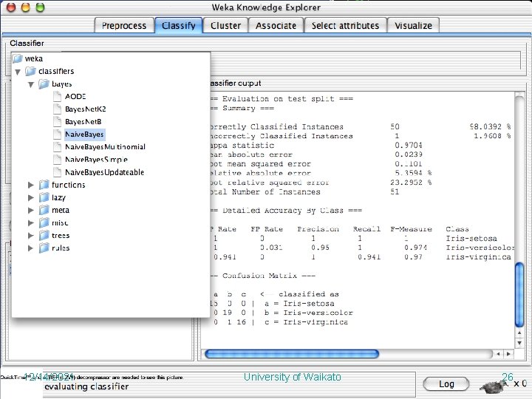Image resolution: width=532 pixels, height=399 pixels.
Task: Expand the lazy folder triangle
Action: [x=31, y=197]
